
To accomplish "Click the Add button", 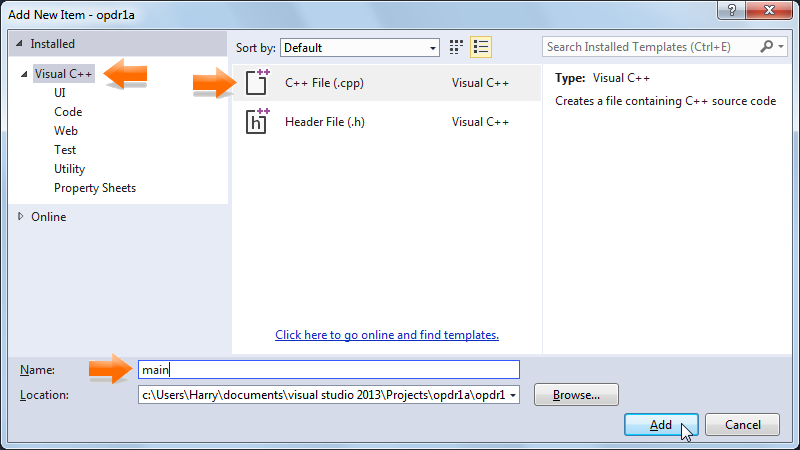I will (661, 425).
